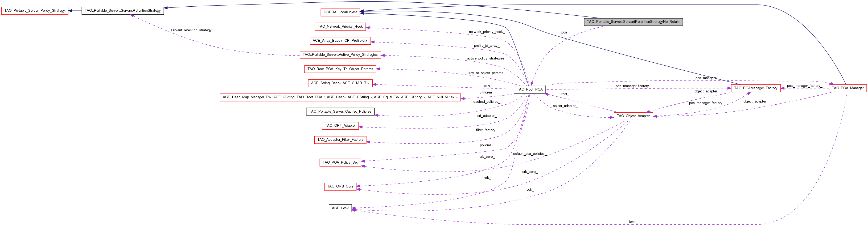Click the ACE_Lock node

[x=340, y=208]
